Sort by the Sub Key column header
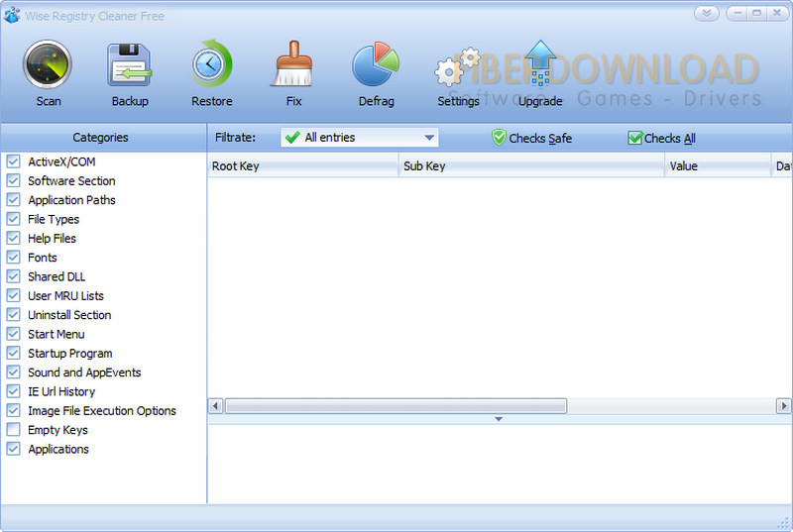 531,166
